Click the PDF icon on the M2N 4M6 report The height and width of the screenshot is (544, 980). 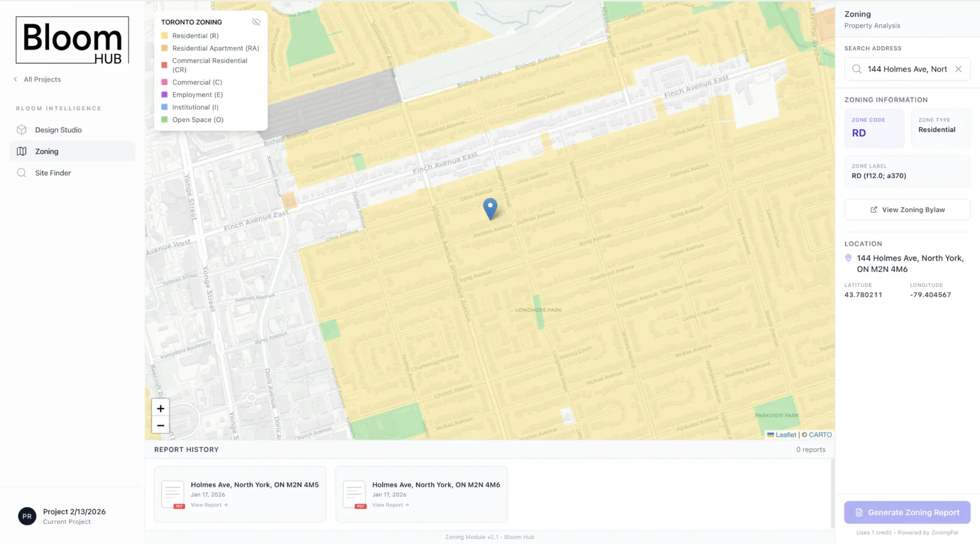[x=359, y=505]
